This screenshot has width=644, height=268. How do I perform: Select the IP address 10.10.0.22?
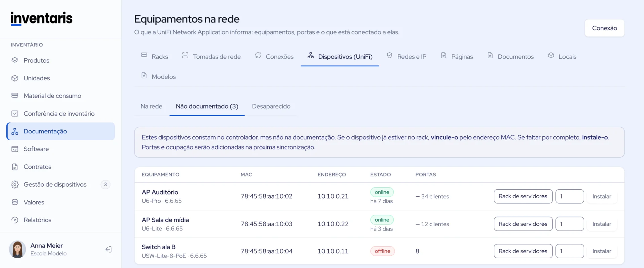(333, 224)
